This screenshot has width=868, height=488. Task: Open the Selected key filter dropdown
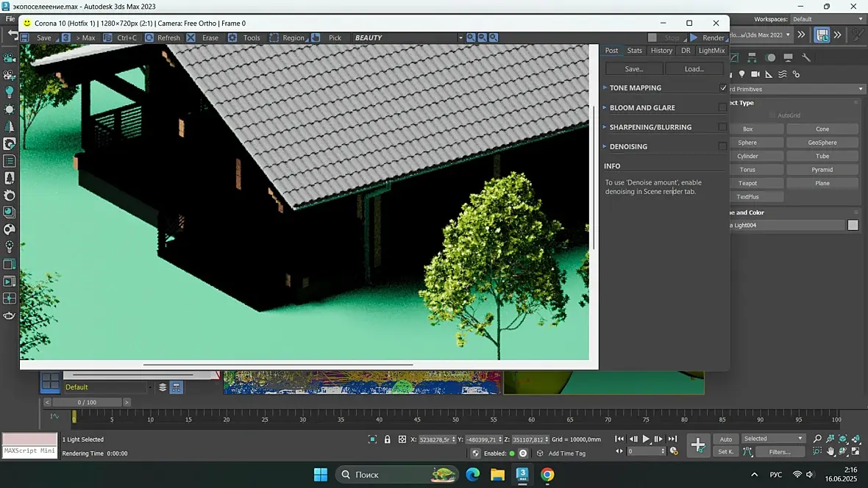click(x=774, y=439)
